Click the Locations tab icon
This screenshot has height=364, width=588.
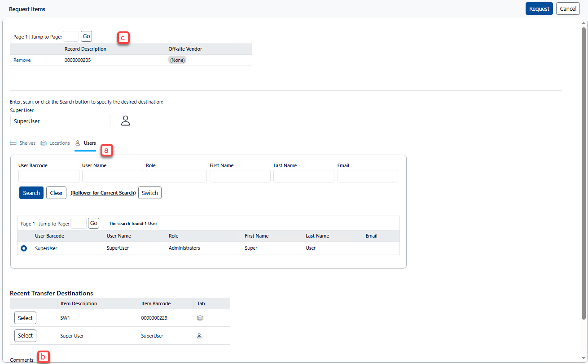(x=43, y=143)
